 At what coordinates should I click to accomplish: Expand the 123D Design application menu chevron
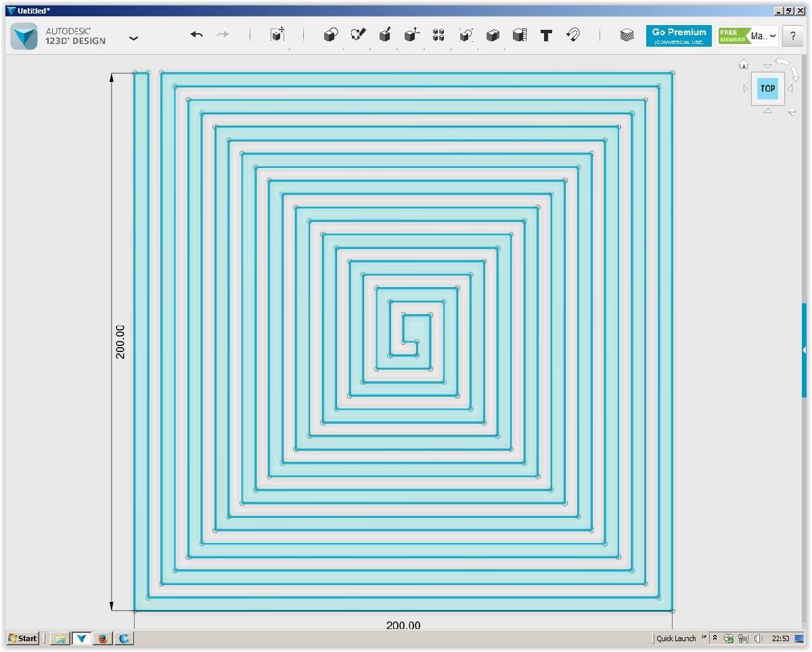coord(133,38)
